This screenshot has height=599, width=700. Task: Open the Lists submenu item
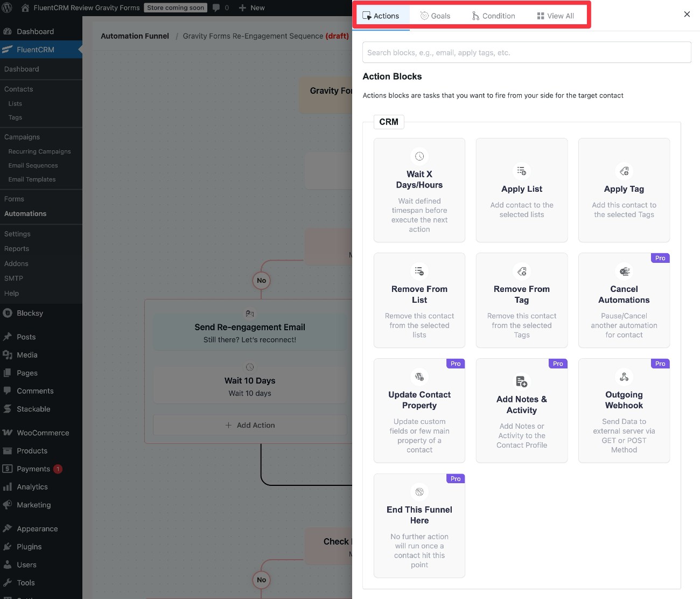(15, 103)
